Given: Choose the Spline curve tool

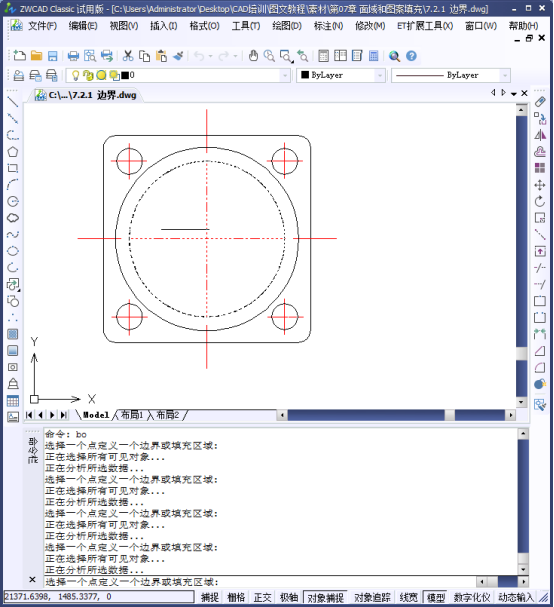Looking at the screenshot, I should (x=13, y=235).
